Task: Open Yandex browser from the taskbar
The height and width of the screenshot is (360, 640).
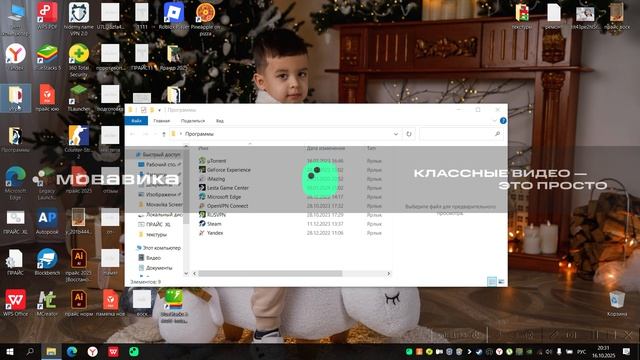Action: tap(93, 351)
